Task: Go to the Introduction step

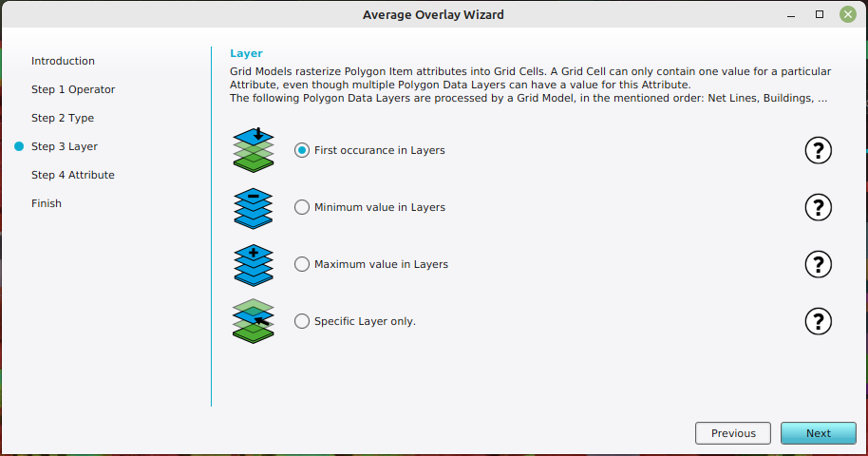Action: 63,61
